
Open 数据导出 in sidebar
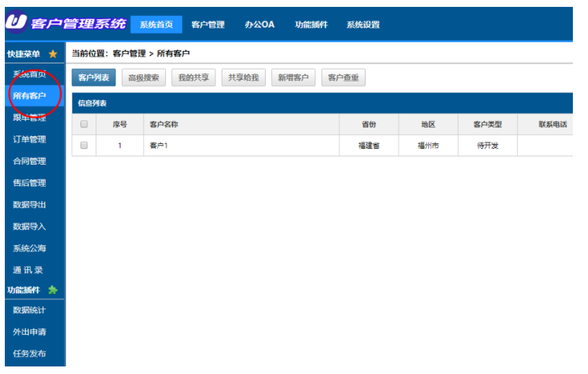30,205
